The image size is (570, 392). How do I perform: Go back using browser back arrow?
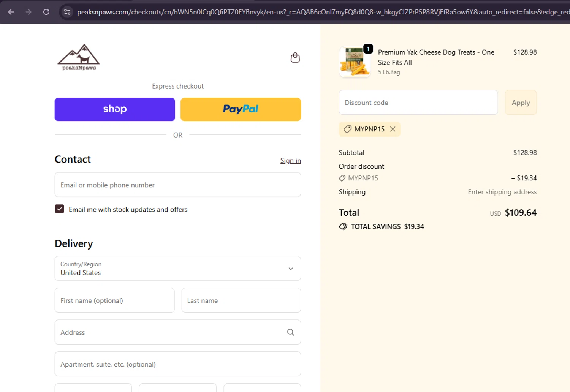(11, 12)
